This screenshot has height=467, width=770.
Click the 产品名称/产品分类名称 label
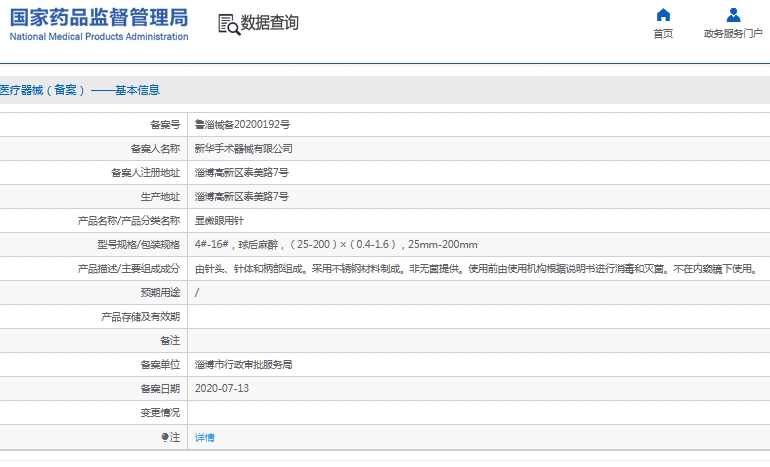click(x=129, y=220)
